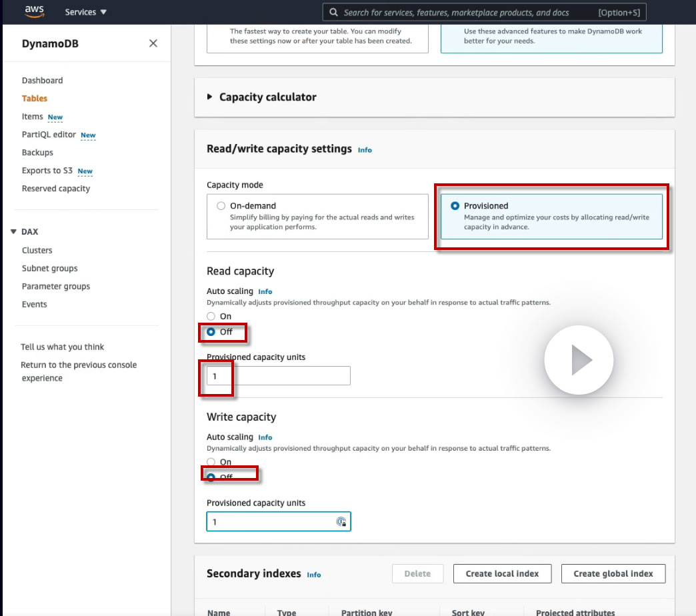Viewport: 696px width, 616px height.
Task: Open Reserved capacity page
Action: [56, 189]
